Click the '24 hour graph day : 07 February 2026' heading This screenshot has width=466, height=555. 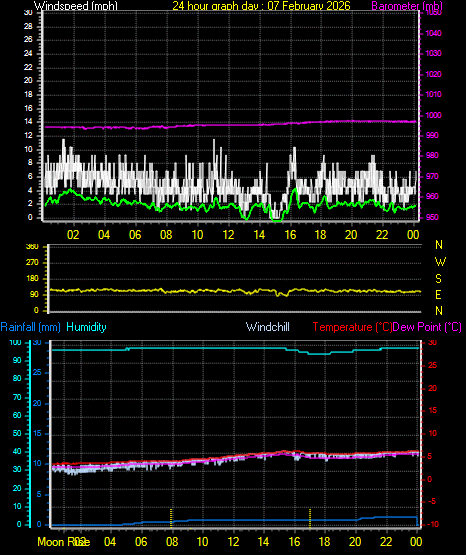261,5
